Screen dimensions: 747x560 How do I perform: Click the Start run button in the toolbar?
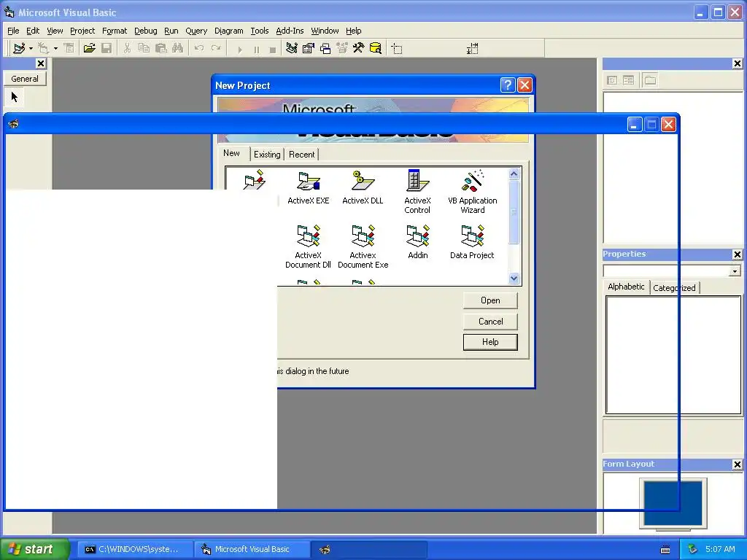[239, 49]
